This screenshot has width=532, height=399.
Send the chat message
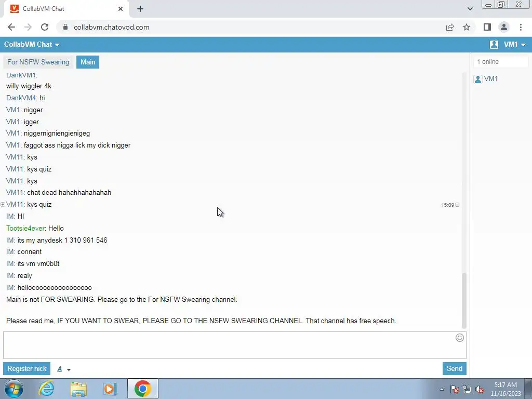[x=454, y=369]
